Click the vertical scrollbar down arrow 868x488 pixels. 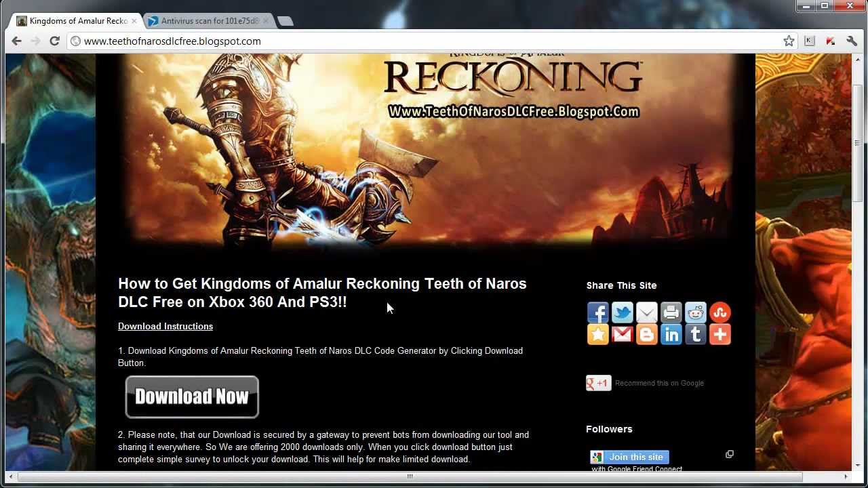(x=857, y=466)
